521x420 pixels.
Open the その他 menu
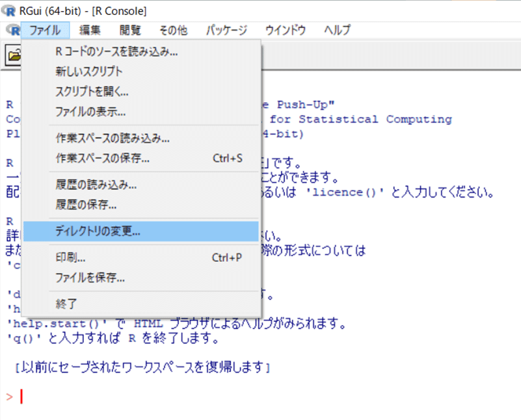point(174,30)
